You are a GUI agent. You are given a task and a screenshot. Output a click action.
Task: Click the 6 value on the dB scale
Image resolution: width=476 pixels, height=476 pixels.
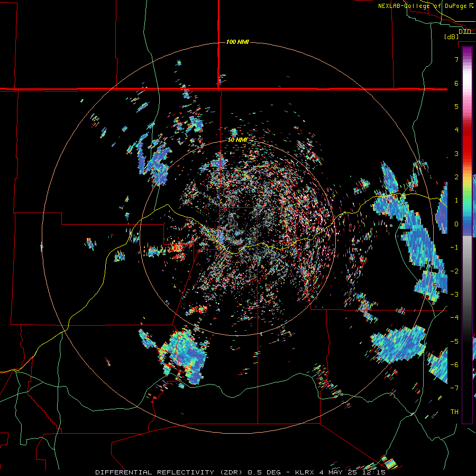(x=456, y=83)
